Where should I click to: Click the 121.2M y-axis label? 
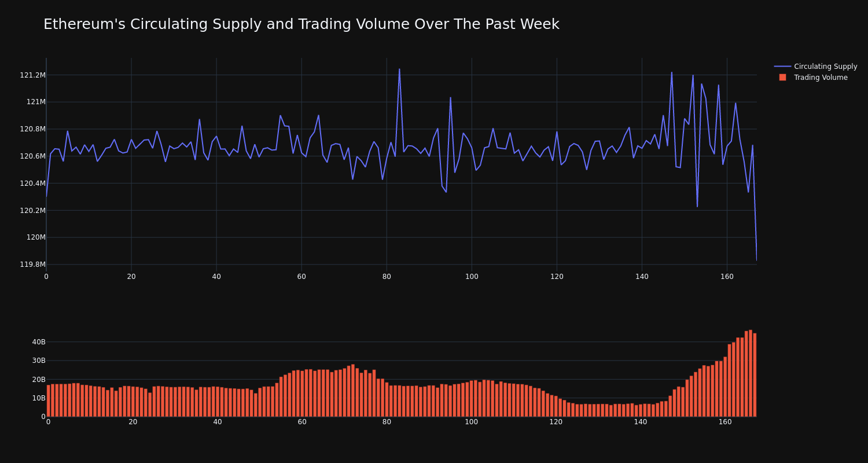(32, 75)
